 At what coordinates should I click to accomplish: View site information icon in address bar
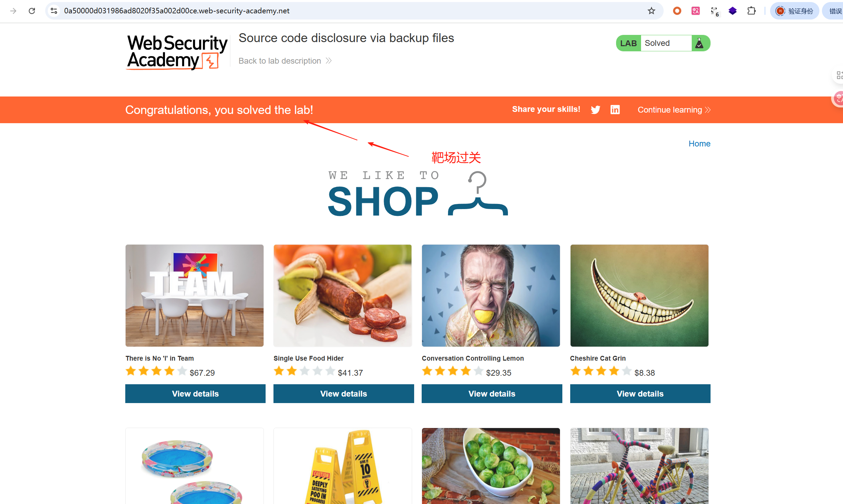pyautogui.click(x=54, y=11)
